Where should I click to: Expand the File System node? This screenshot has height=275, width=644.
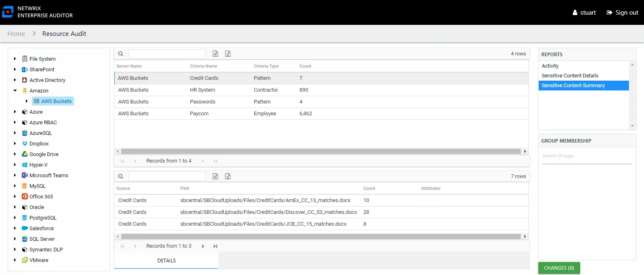(15, 59)
